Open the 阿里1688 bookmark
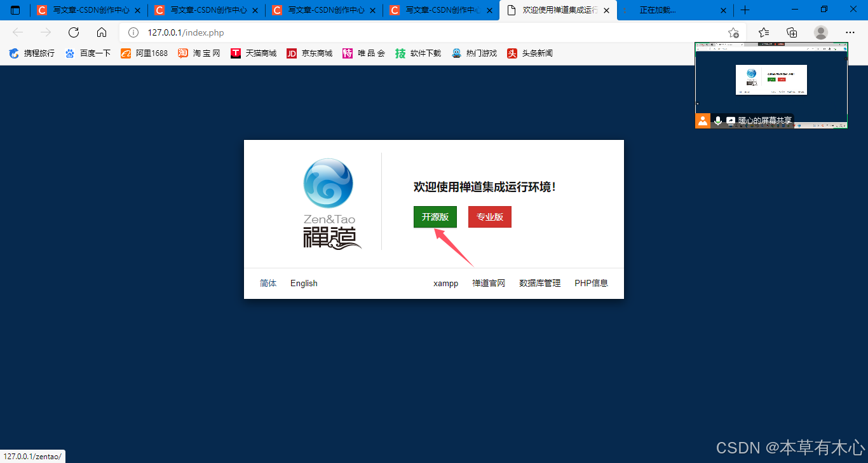The width and height of the screenshot is (868, 463). pyautogui.click(x=144, y=53)
